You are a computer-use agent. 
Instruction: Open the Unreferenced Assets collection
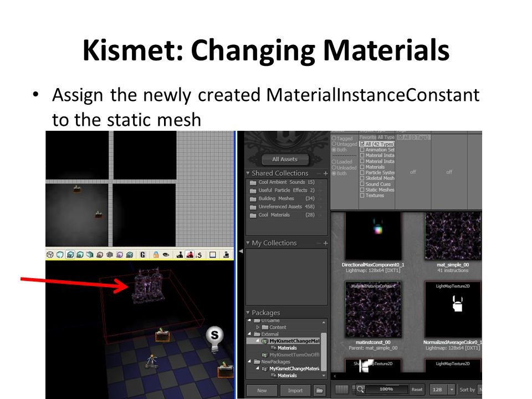(287, 207)
